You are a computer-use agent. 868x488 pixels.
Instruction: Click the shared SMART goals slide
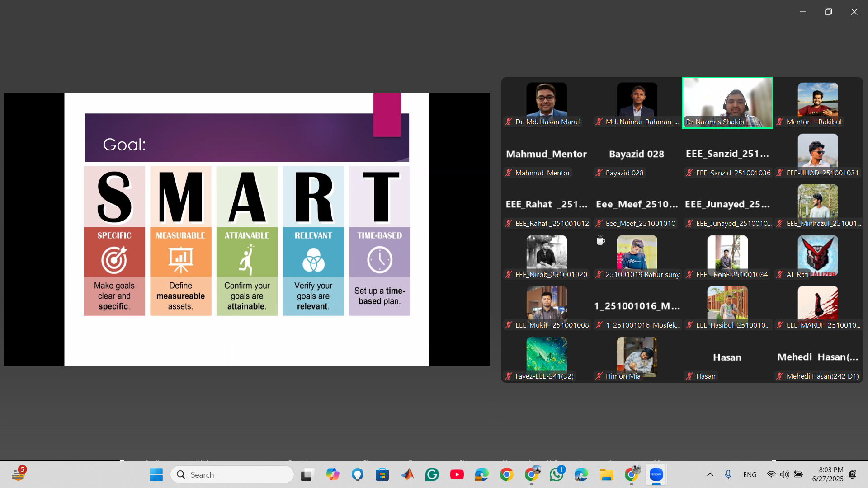point(246,230)
